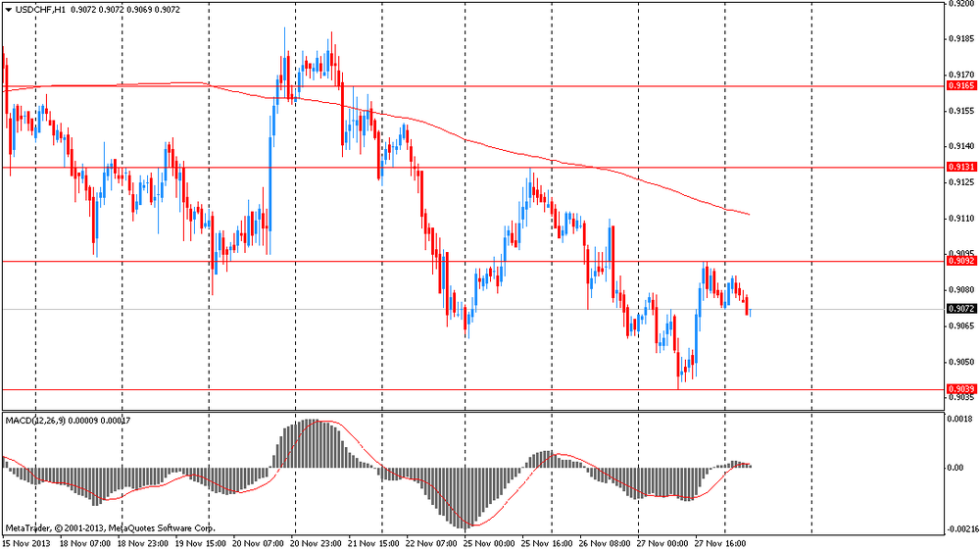Screen dimensions: 980x551
Task: Click the 25 Nov 16:00 time label
Action: pyautogui.click(x=547, y=543)
